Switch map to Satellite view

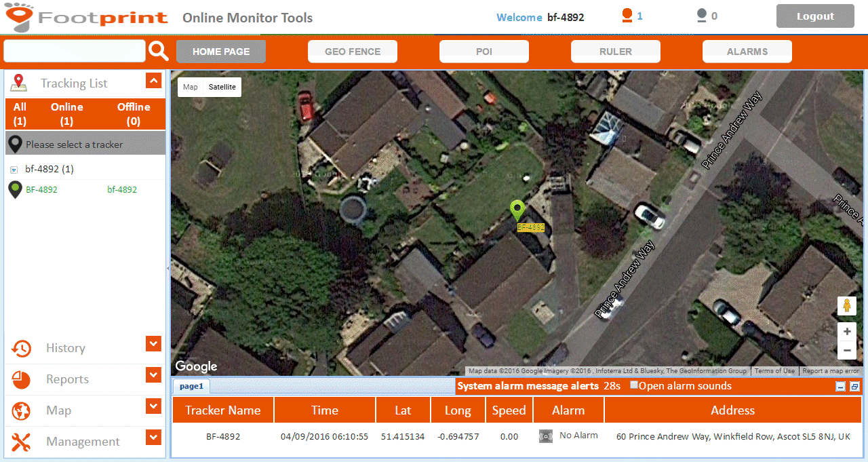click(x=222, y=87)
